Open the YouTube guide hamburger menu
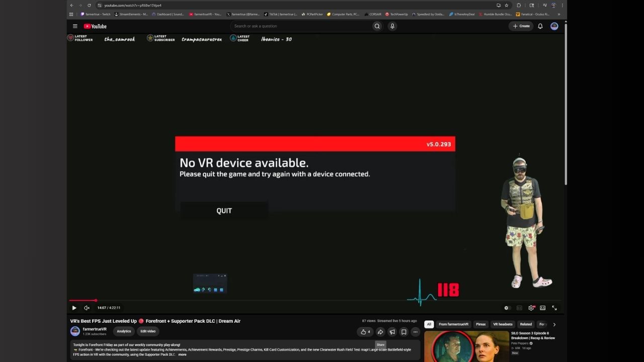Screen dimensions: 644x362 point(75,26)
